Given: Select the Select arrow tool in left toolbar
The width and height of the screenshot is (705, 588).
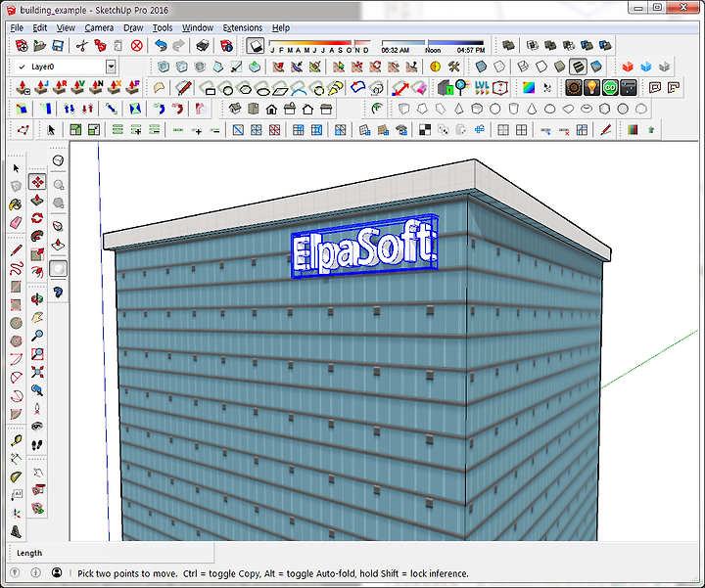Looking at the screenshot, I should (17, 168).
